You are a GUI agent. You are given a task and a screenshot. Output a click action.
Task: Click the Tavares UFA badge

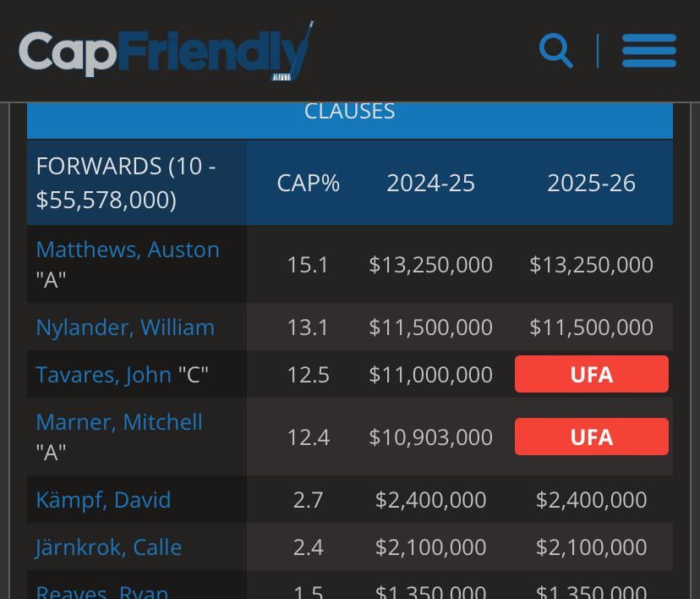pos(591,374)
